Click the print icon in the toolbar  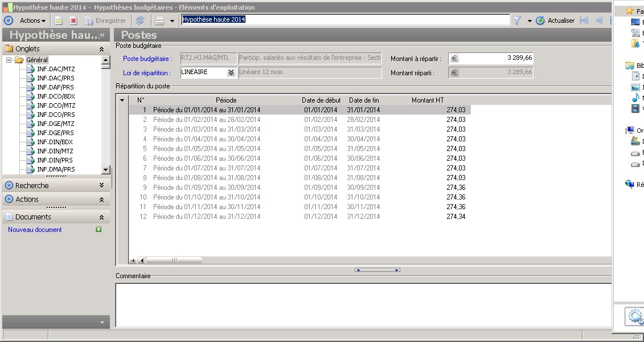tap(160, 21)
